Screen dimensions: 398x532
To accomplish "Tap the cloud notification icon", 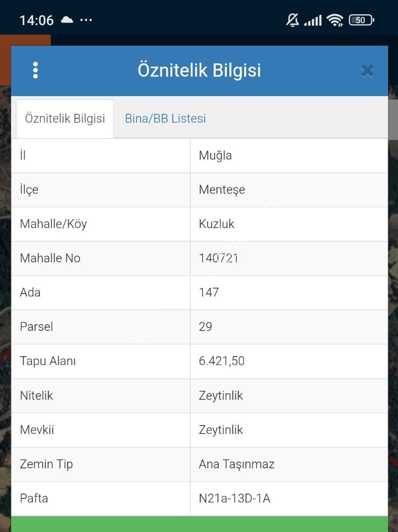I will [67, 20].
